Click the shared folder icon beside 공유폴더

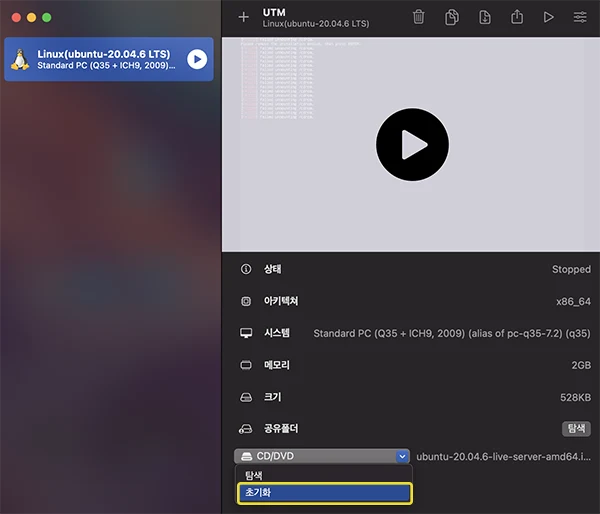coord(246,429)
